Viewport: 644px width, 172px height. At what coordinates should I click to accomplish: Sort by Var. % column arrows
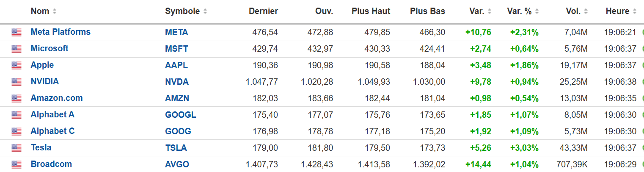tap(537, 11)
